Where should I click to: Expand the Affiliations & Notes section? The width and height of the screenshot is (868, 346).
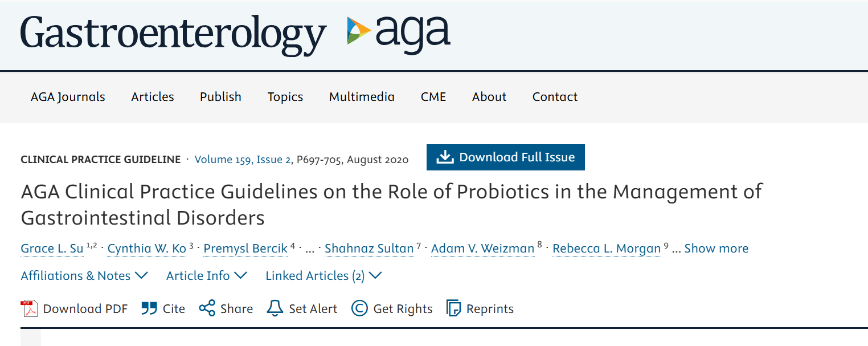coord(84,275)
